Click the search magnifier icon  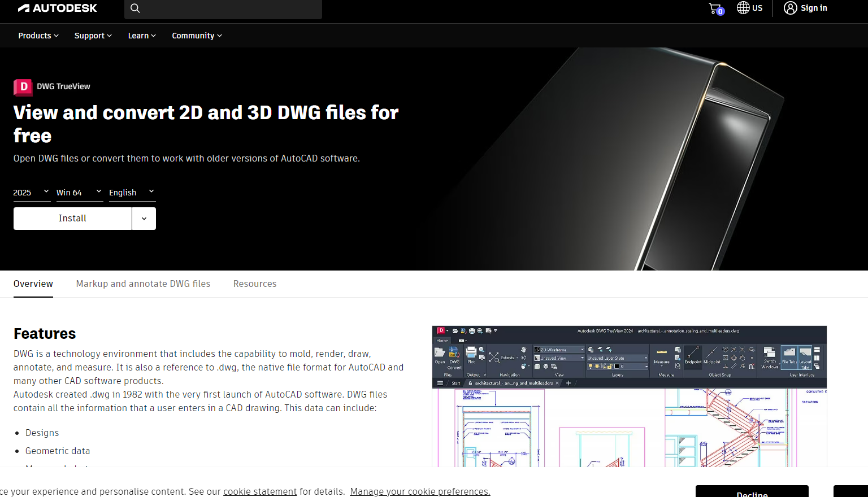pyautogui.click(x=135, y=8)
